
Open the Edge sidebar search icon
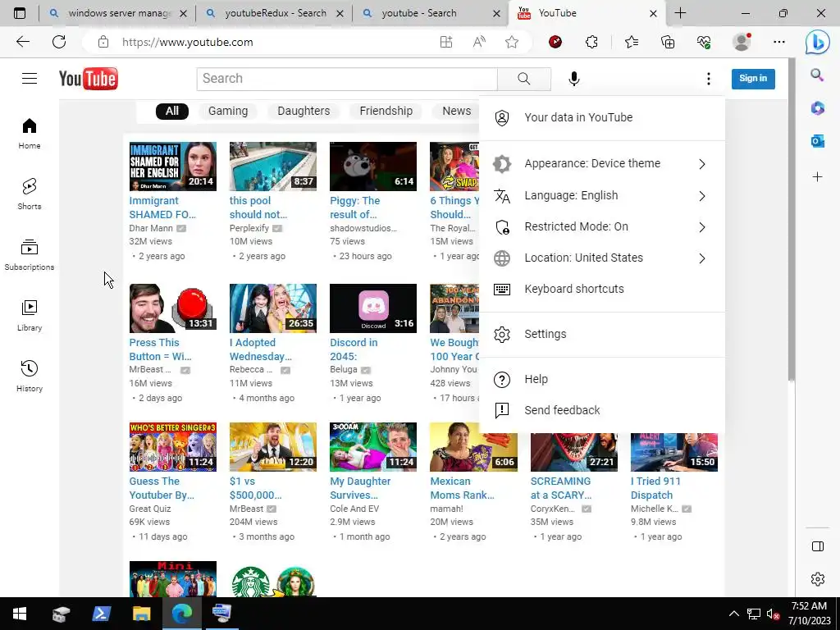point(817,75)
